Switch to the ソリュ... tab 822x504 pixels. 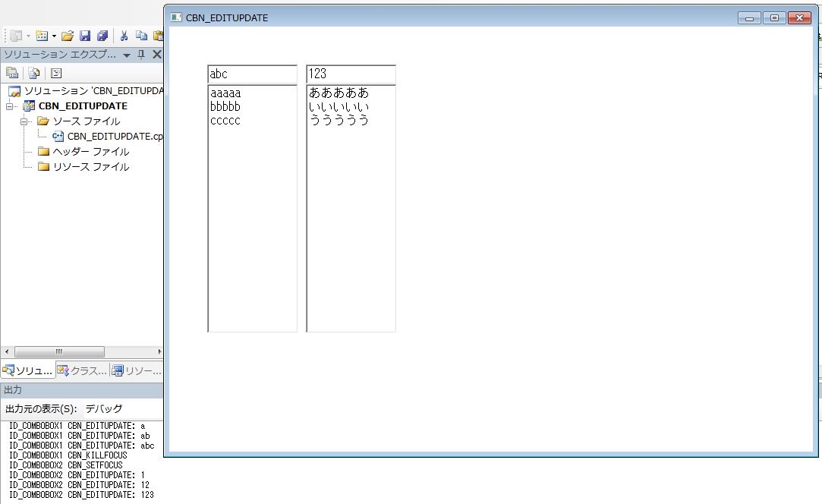pos(28,370)
